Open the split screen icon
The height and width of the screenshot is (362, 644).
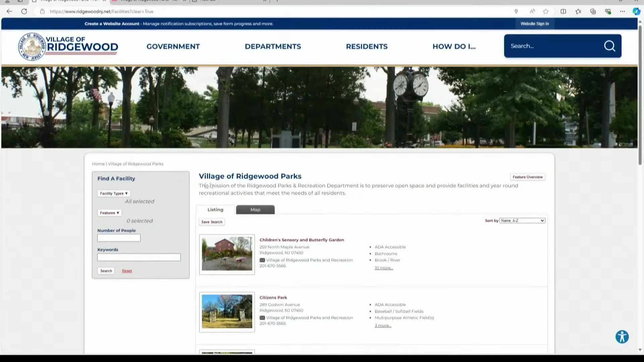(x=563, y=11)
